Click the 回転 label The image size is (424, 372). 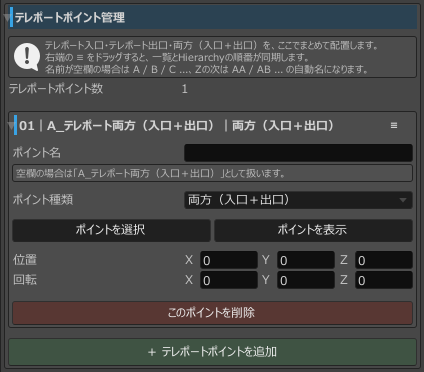click(x=25, y=280)
